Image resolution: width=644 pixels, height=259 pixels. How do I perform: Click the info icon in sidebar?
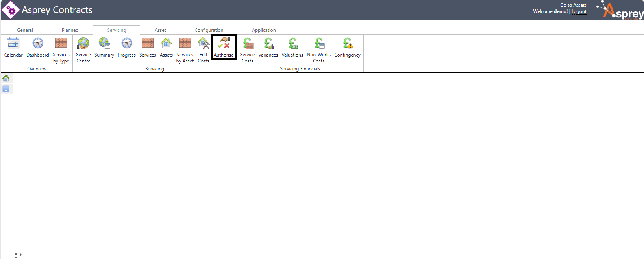point(6,89)
